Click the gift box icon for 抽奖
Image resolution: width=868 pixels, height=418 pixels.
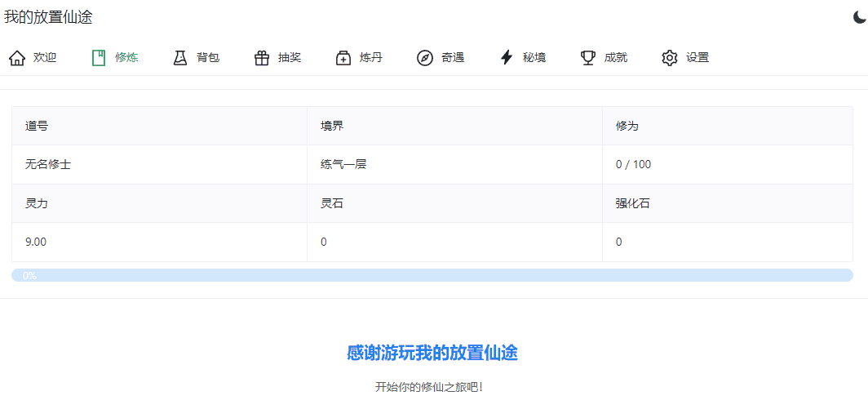click(262, 58)
